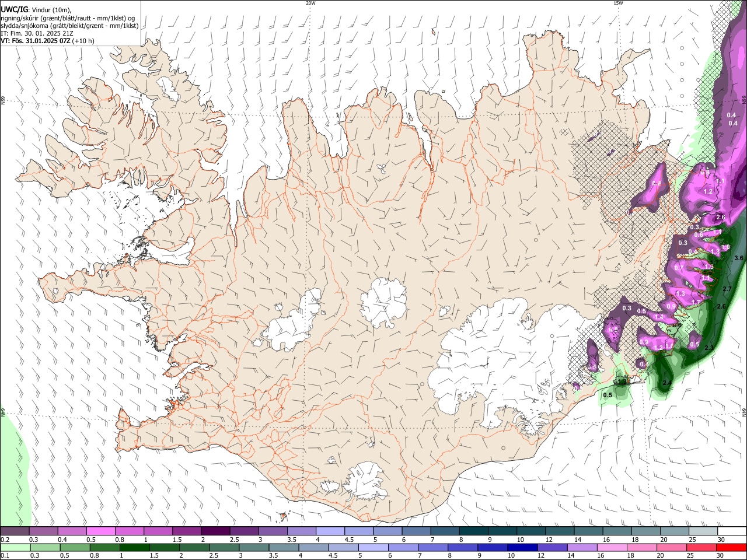Click the '20W' longitude label
The image size is (747, 560).
pyautogui.click(x=310, y=3)
